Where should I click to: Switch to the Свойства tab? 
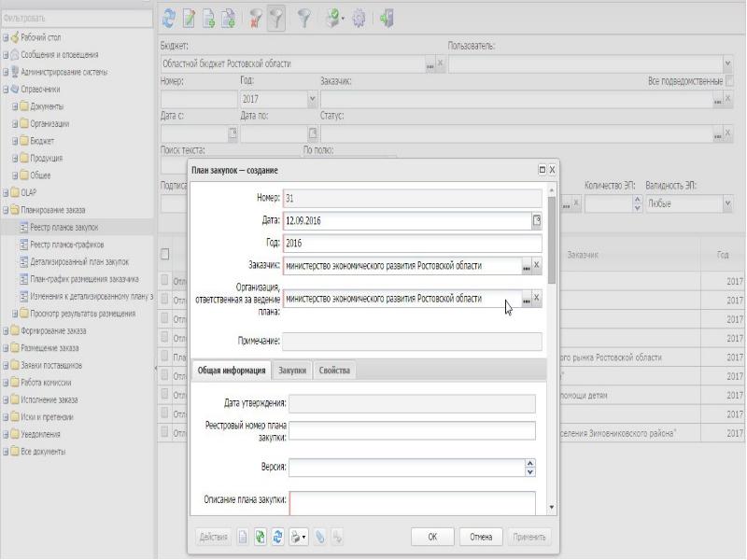tap(334, 371)
